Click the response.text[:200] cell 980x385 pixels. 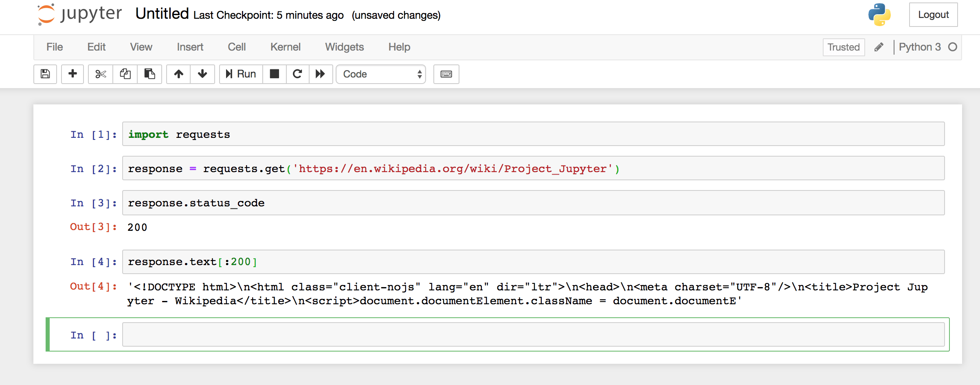point(534,262)
